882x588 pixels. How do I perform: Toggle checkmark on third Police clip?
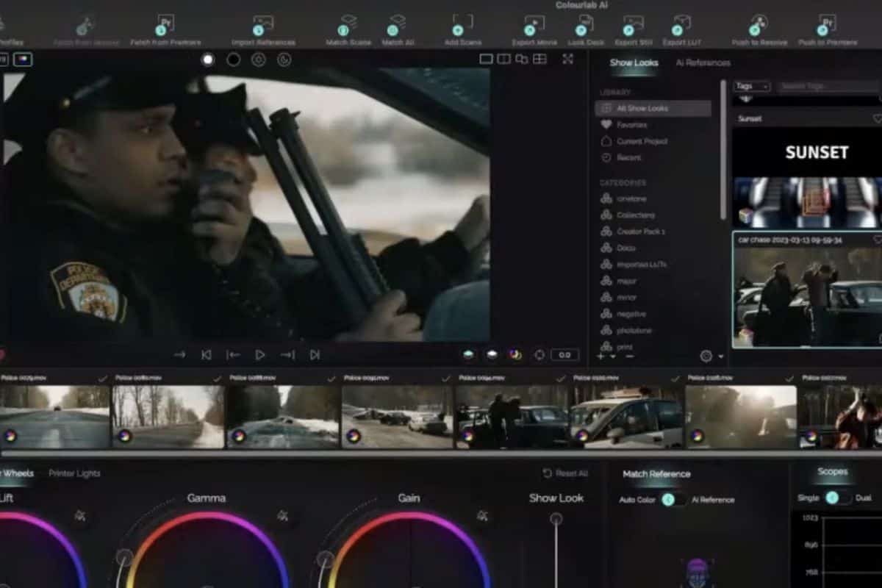(x=331, y=379)
